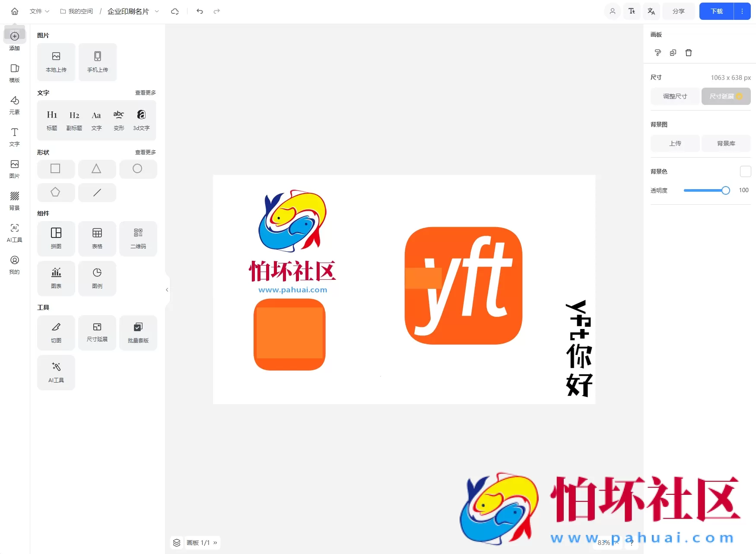Open 查看更多 under 形状
This screenshot has width=756, height=554.
[145, 152]
